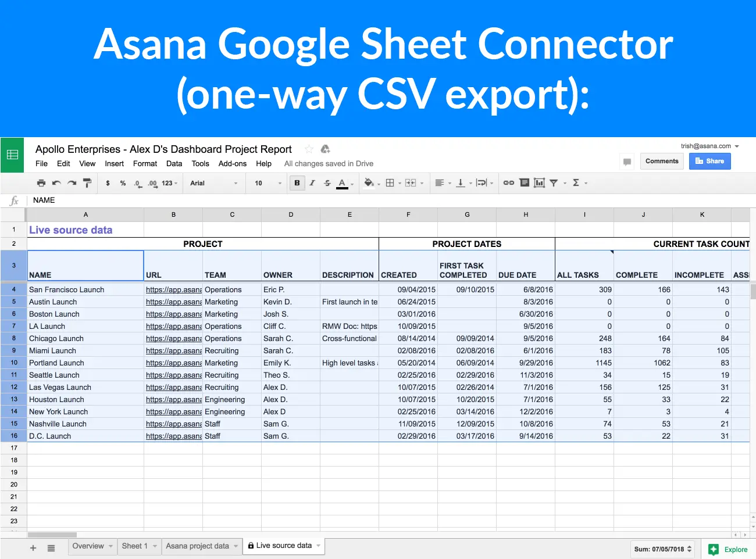Open the Google Sheets home icon
Viewport: 756px width, 559px height.
point(12,155)
